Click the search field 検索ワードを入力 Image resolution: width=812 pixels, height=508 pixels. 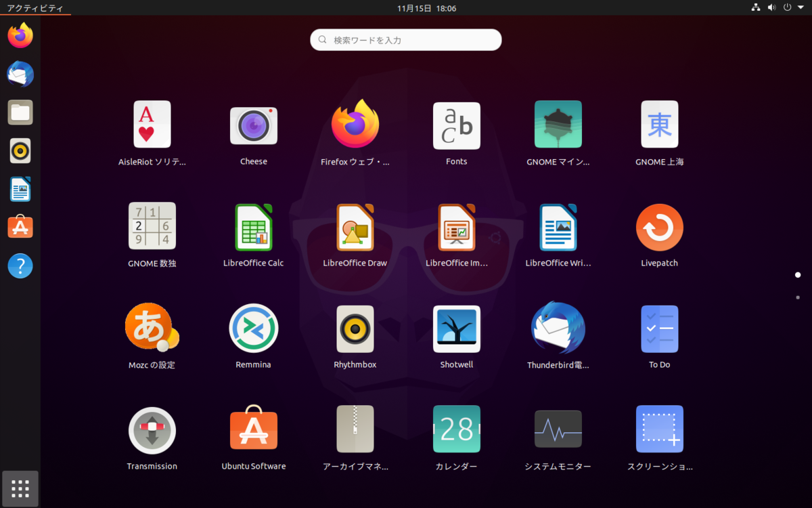pos(406,40)
